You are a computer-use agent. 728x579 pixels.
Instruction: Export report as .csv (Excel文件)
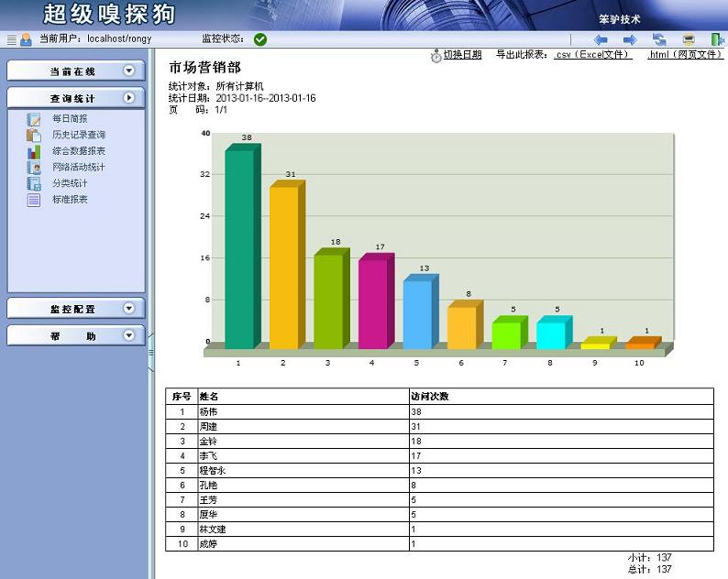592,55
